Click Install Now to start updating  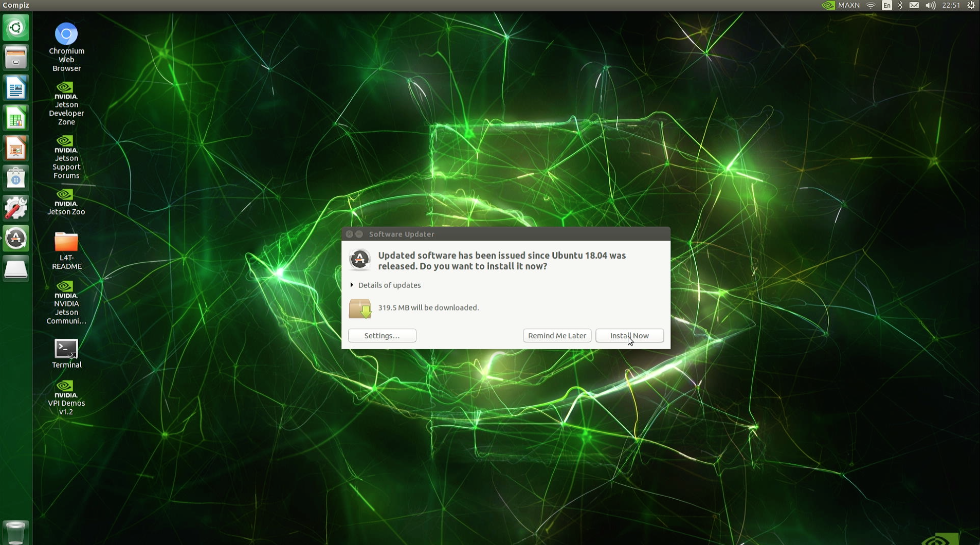(x=629, y=336)
